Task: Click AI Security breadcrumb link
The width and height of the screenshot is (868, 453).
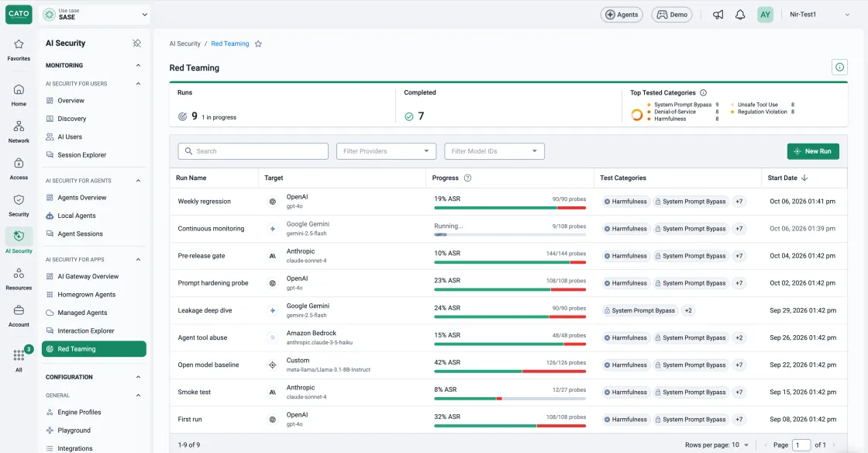Action: [x=185, y=43]
